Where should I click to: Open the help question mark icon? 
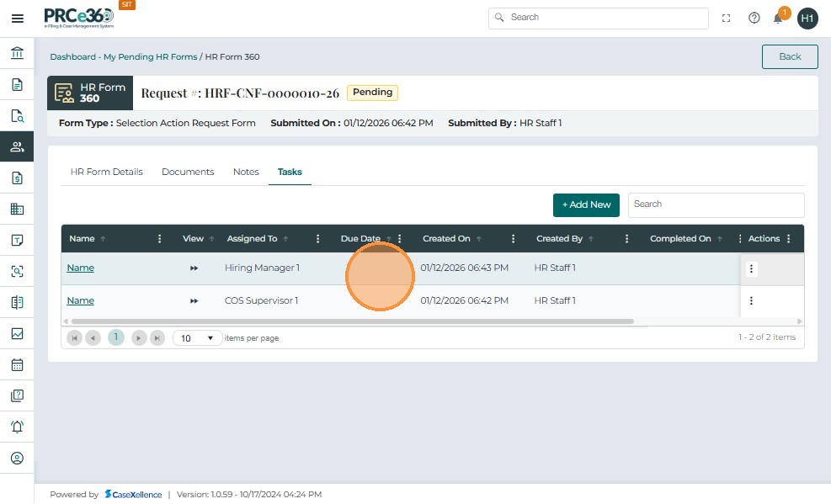tap(754, 18)
